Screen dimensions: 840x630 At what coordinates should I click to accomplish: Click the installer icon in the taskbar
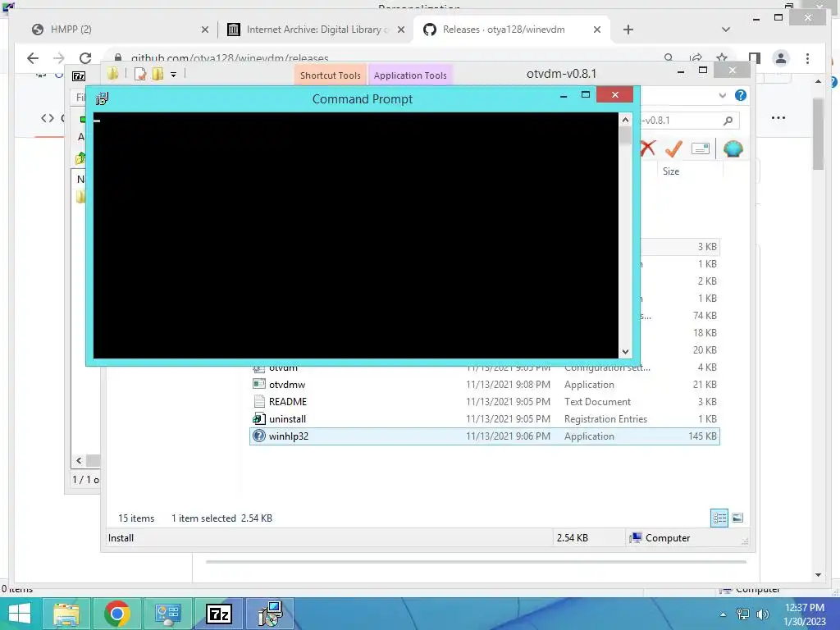tap(269, 614)
